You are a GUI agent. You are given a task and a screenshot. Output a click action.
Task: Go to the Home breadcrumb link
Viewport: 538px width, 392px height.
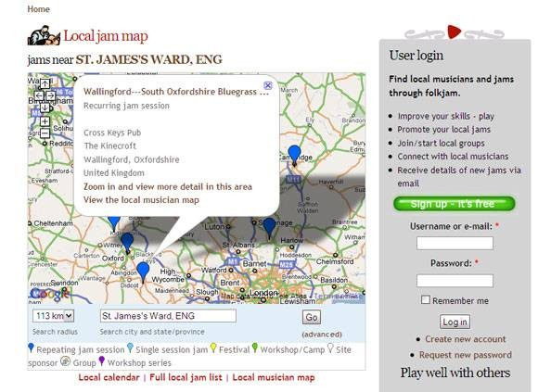coord(38,9)
